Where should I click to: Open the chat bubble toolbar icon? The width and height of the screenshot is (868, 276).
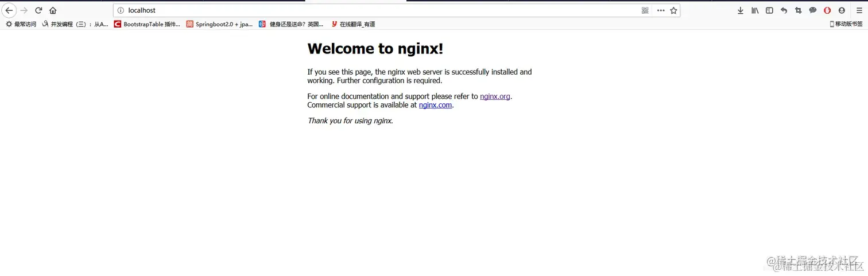click(x=813, y=10)
